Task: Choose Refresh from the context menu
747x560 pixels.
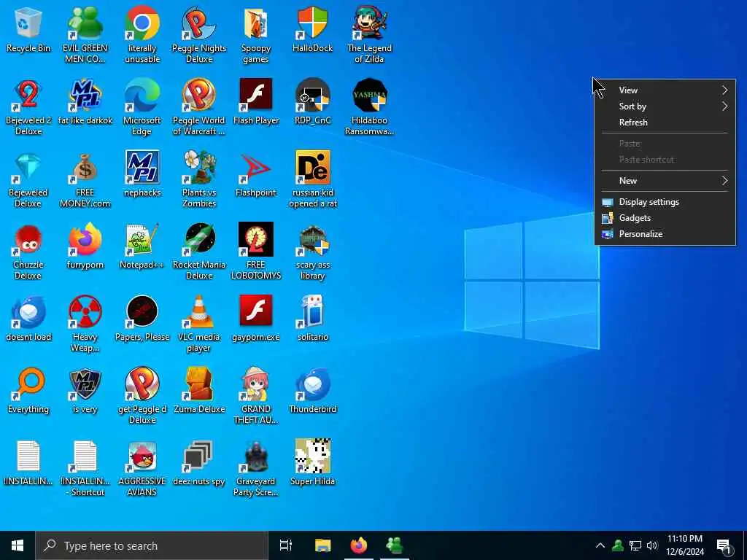Action: coord(665,122)
